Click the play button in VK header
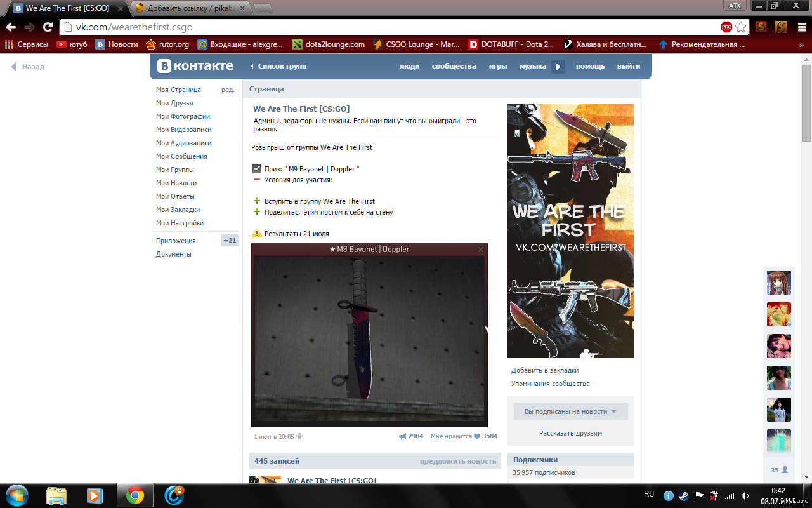 point(558,66)
